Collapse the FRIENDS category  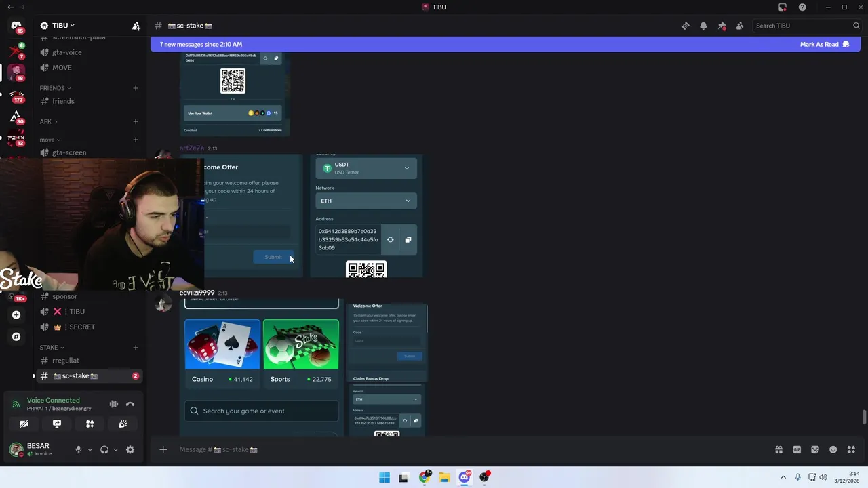tap(55, 88)
